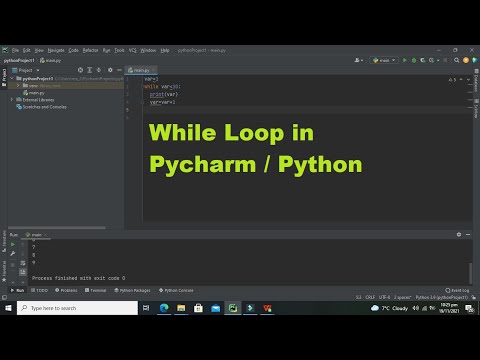The image size is (480, 360).
Task: Open Microsoft Edge from taskbar
Action: pyautogui.click(x=164, y=308)
